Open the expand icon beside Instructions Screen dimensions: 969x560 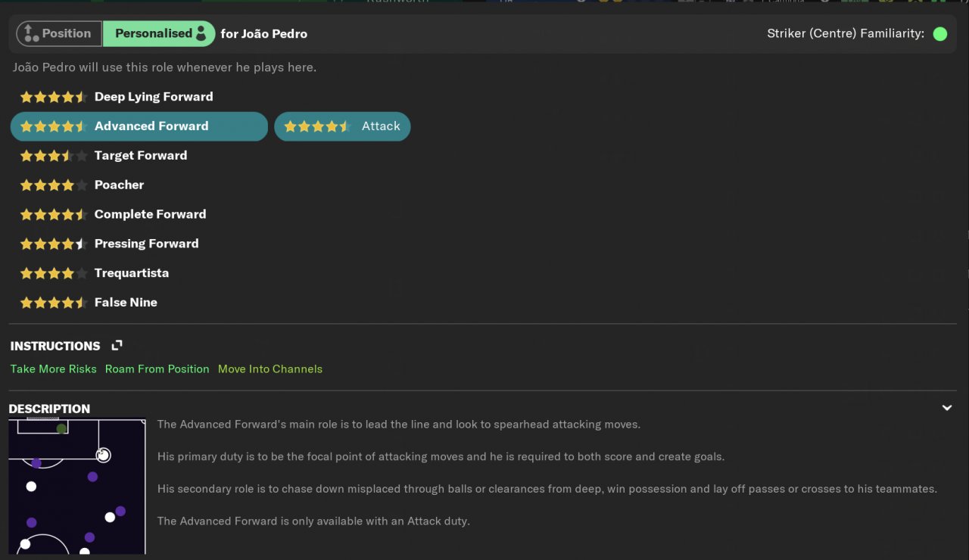tap(117, 345)
